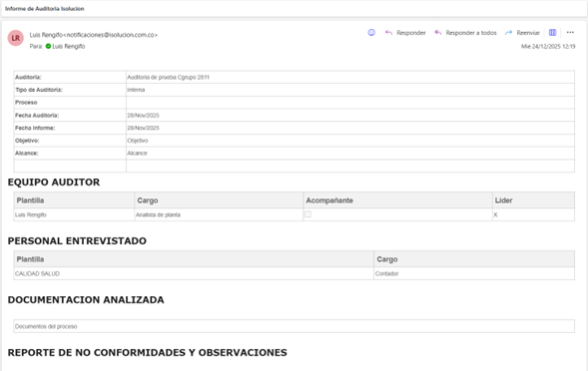Click Luis Rengifo in the Equipo Auditor table

(x=30, y=214)
